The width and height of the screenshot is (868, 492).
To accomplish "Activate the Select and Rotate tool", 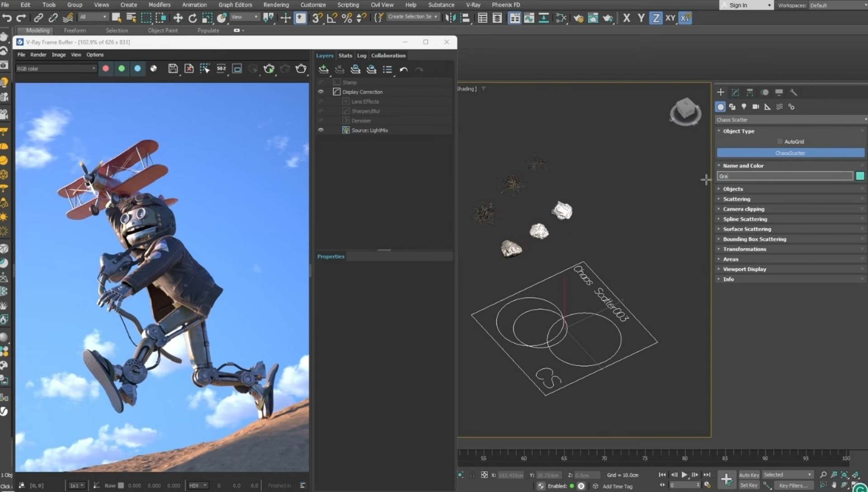I will pos(193,18).
